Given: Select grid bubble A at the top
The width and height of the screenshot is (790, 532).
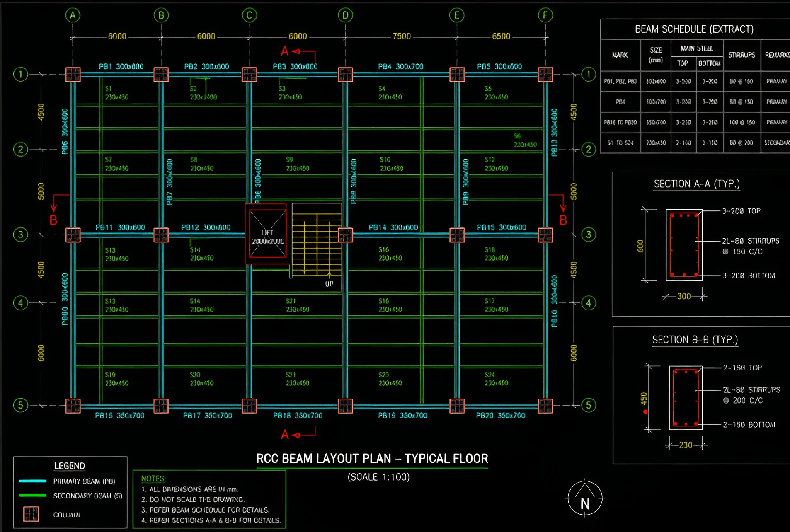Looking at the screenshot, I should [x=73, y=16].
